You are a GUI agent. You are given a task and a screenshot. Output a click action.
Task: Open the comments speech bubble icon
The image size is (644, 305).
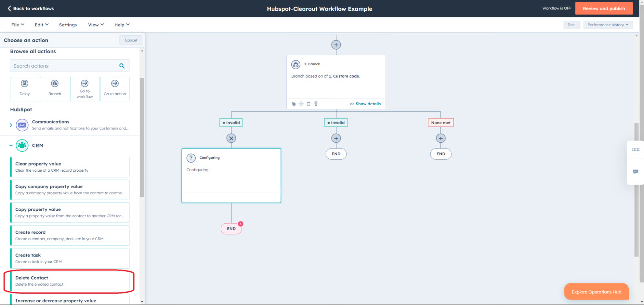(x=635, y=172)
